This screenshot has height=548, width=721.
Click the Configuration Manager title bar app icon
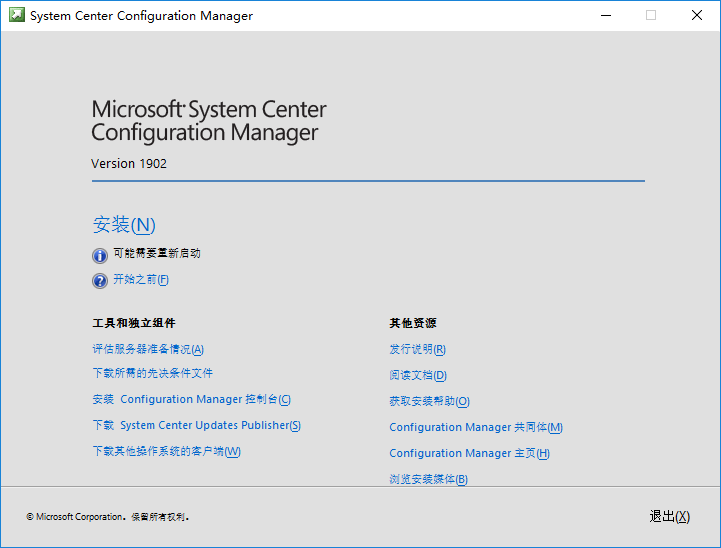tap(17, 15)
